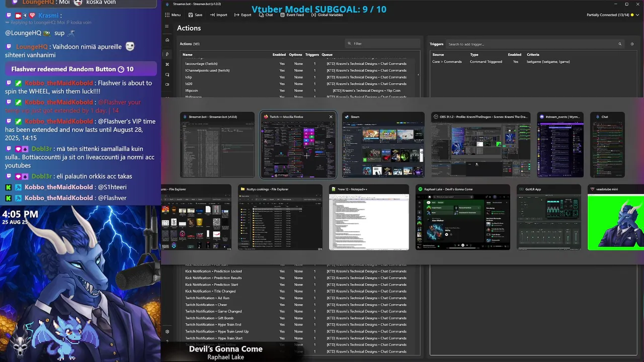The height and width of the screenshot is (362, 644).
Task: Select the !clip action row
Action: click(x=299, y=77)
